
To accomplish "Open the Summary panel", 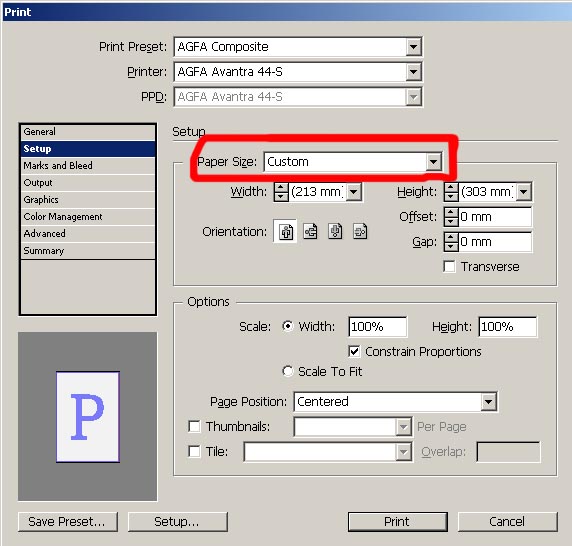I will [88, 251].
